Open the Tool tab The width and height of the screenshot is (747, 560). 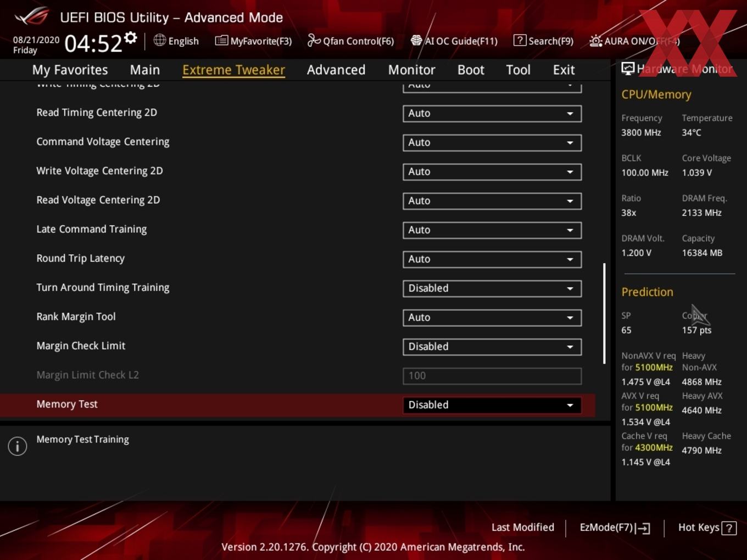518,70
